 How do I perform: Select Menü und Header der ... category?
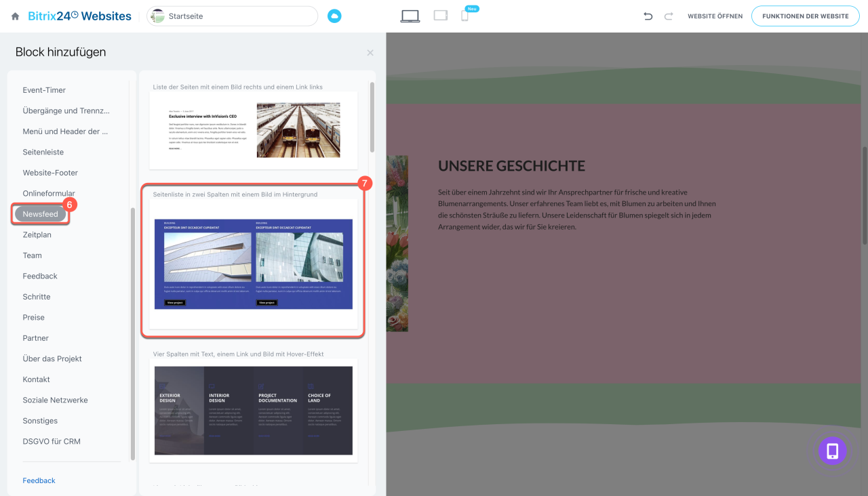[x=65, y=131]
